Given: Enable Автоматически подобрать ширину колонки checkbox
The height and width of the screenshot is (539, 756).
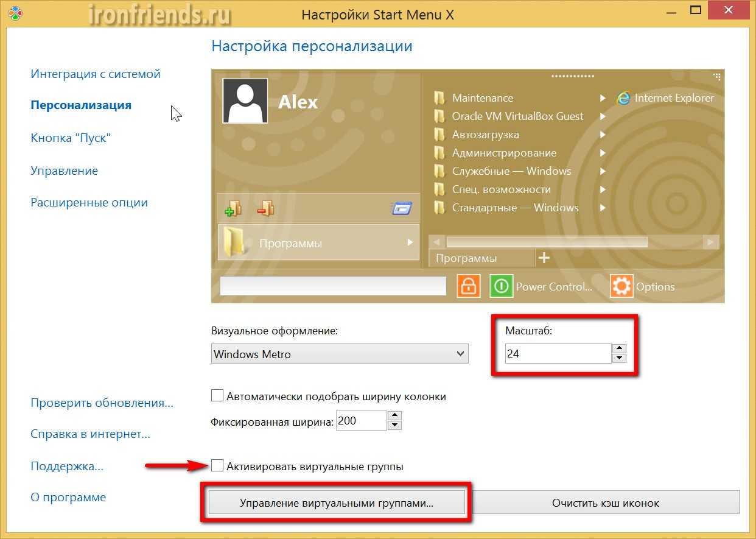Looking at the screenshot, I should (217, 396).
